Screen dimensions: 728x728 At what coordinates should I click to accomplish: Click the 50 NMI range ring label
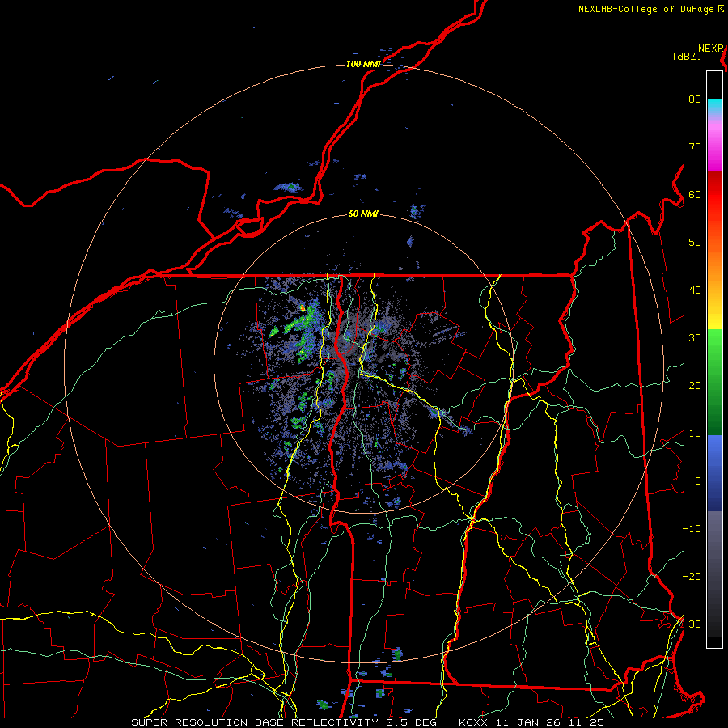(x=363, y=214)
